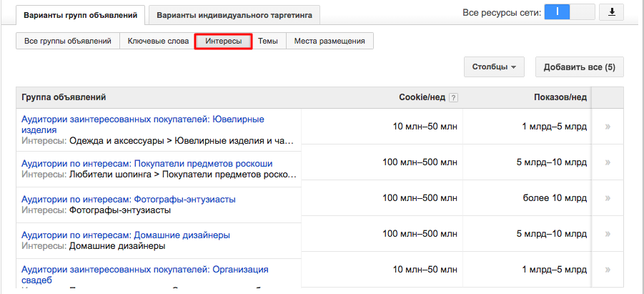Click Cookie value in Организация свадеб row

click(425, 270)
